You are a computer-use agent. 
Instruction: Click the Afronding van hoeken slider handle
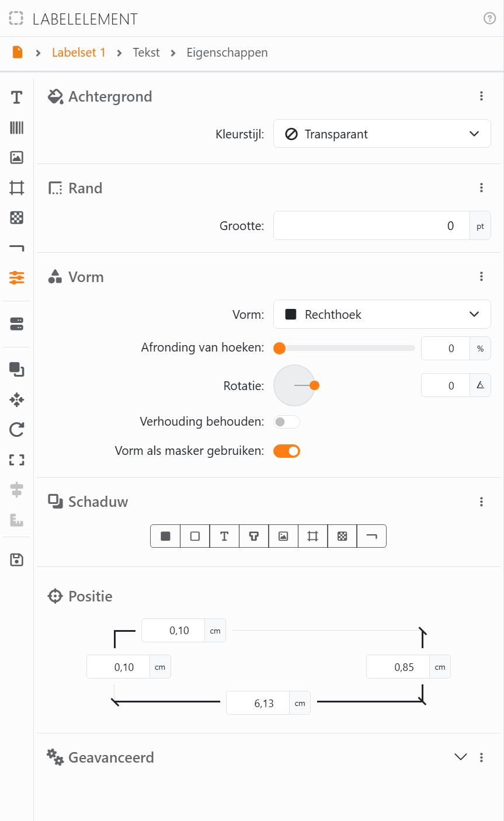tap(280, 348)
